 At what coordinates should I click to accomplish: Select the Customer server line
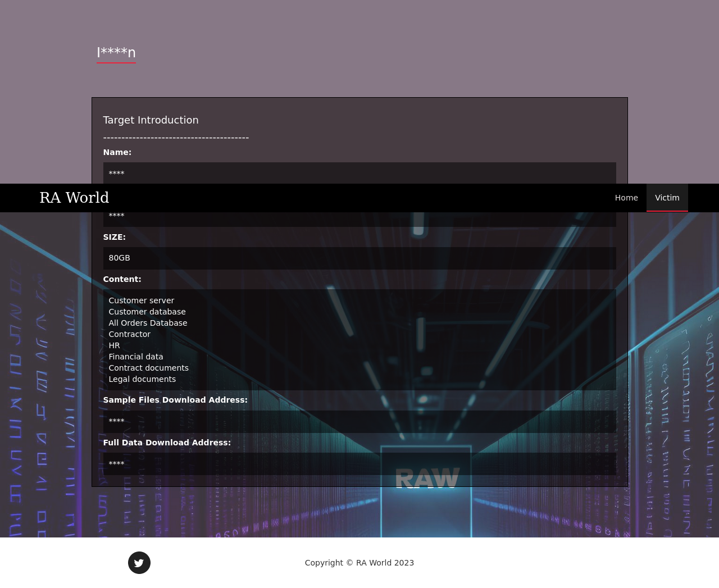(142, 300)
